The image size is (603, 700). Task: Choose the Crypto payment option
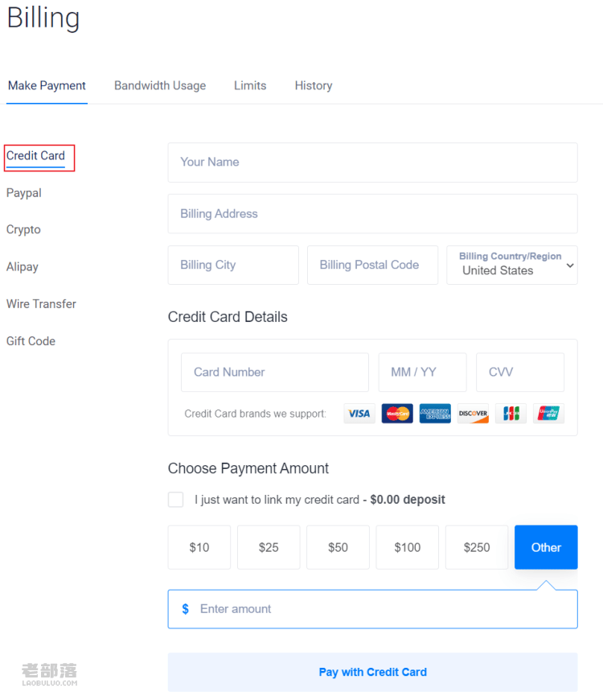tap(23, 229)
